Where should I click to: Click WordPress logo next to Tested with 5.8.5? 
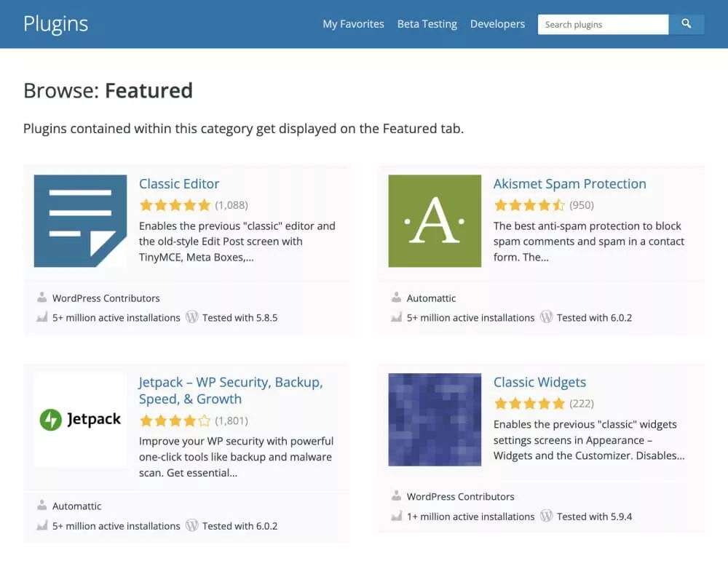(191, 317)
